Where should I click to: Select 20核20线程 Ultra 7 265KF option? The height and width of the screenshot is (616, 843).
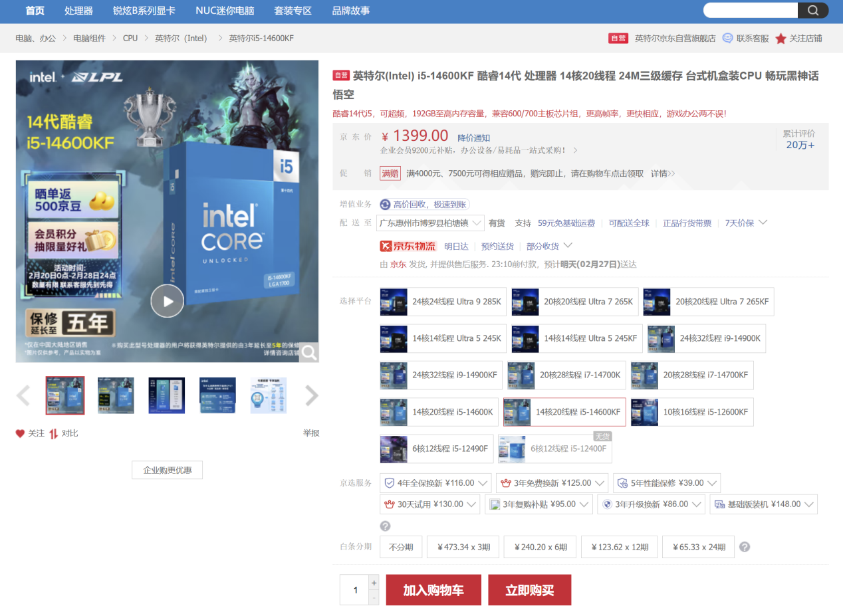708,302
